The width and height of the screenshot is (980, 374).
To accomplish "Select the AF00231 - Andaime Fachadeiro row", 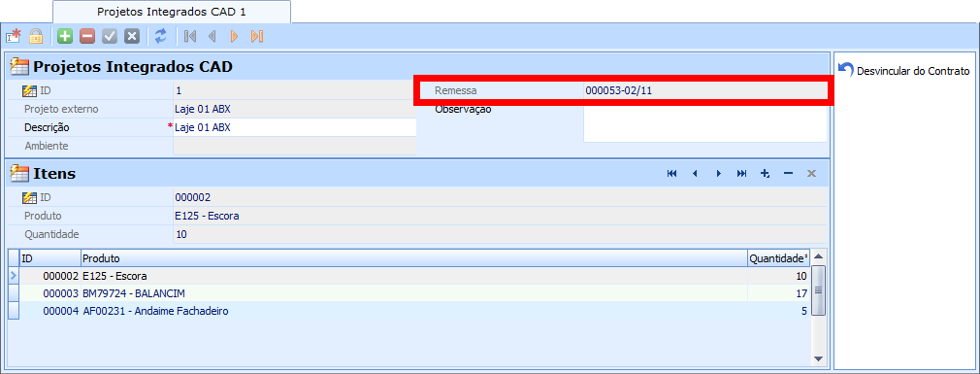I will pyautogui.click(x=408, y=311).
